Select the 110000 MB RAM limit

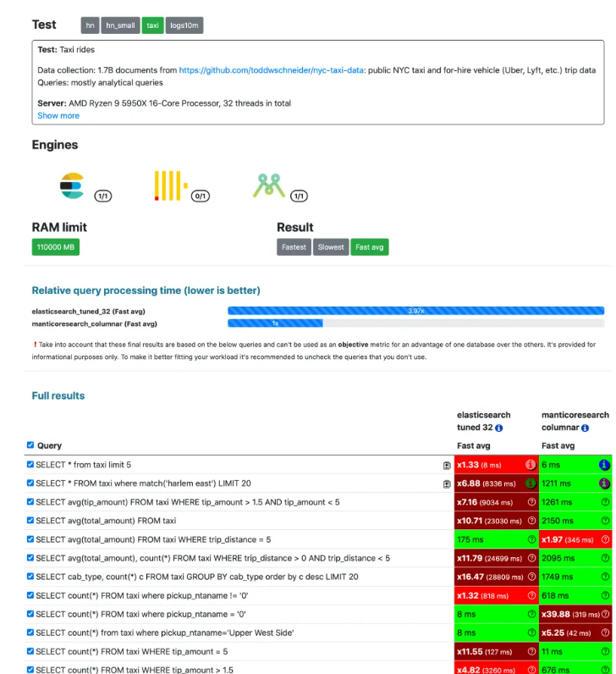click(x=55, y=247)
